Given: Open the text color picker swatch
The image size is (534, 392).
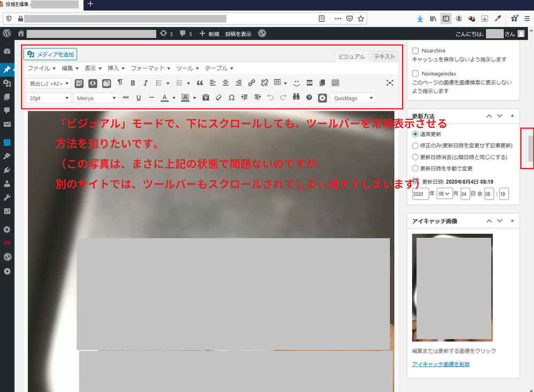Looking at the screenshot, I should click(165, 98).
